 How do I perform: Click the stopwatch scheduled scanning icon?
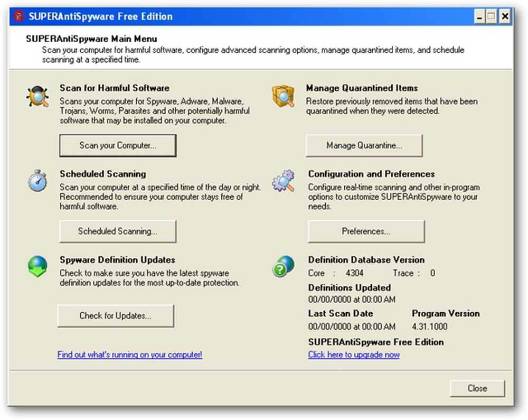click(37, 181)
